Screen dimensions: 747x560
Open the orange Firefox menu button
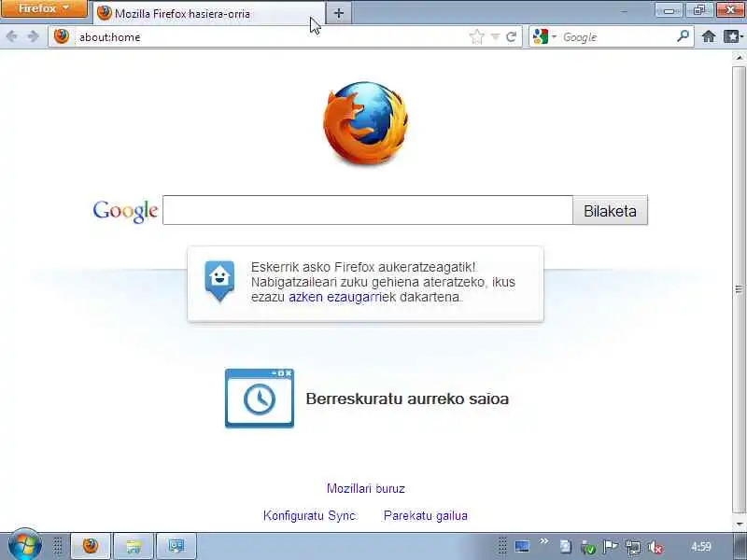[x=44, y=8]
